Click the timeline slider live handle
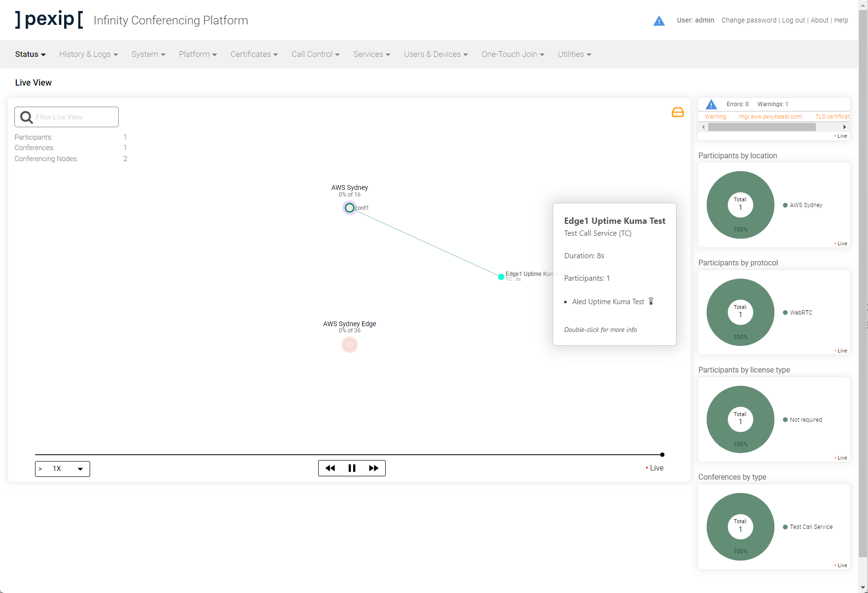 coord(662,455)
